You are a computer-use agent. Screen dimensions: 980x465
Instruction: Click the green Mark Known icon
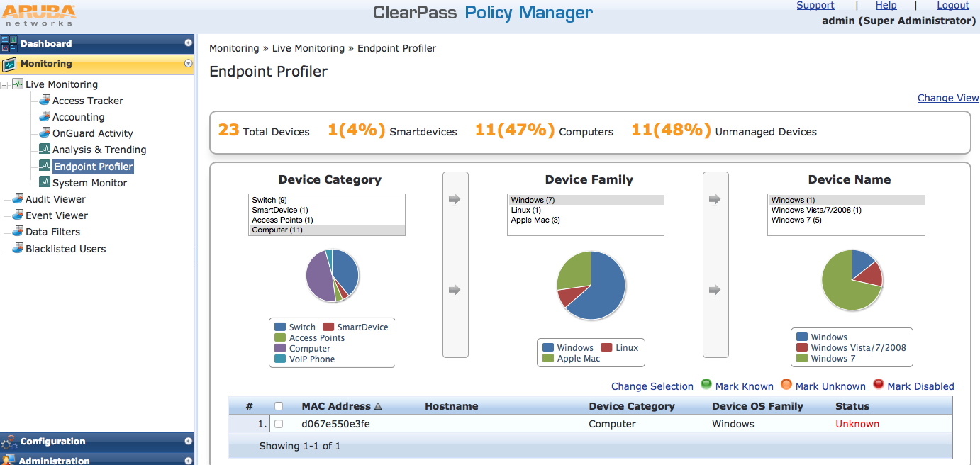click(x=706, y=384)
